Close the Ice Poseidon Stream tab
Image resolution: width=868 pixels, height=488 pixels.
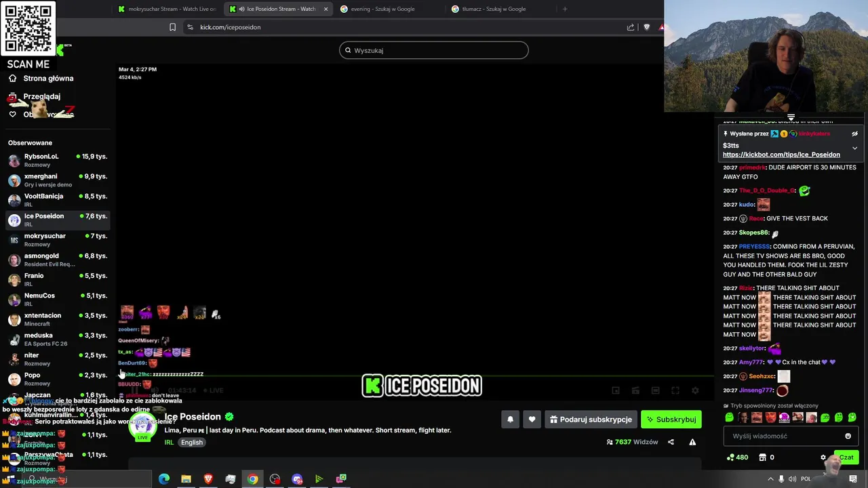(325, 9)
